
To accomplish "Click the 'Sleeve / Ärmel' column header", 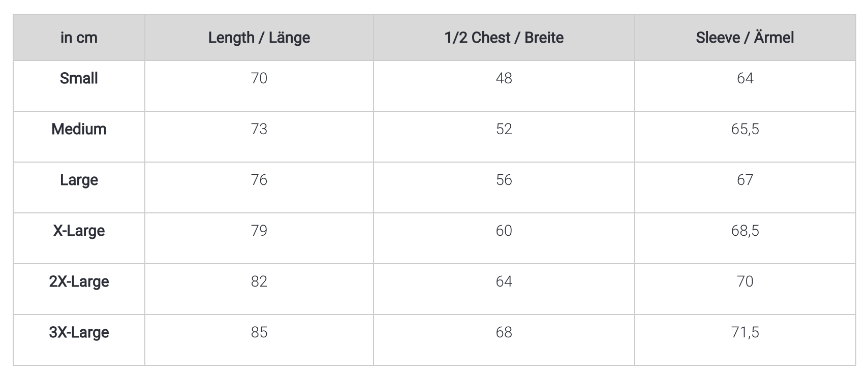I will (x=745, y=38).
